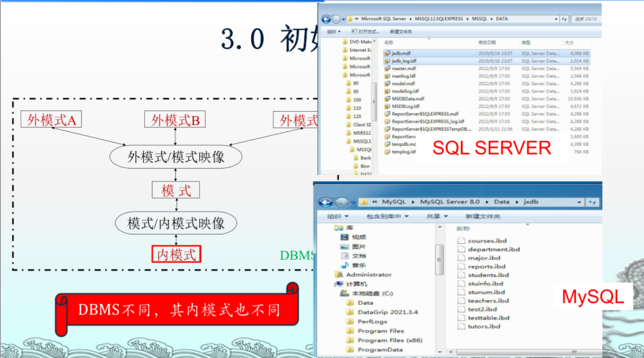
Task: Sort by 类型 column header
Action: point(526,42)
